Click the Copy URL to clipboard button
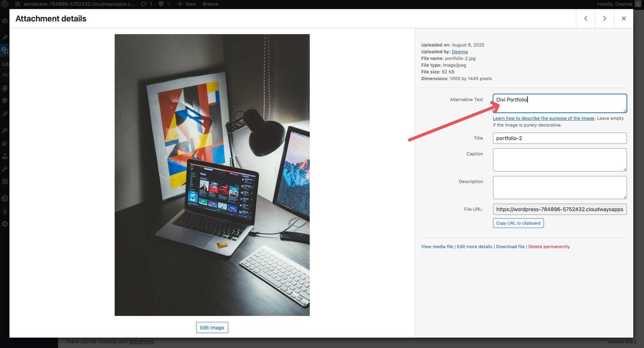Viewport: 644px width, 348px height. 518,223
